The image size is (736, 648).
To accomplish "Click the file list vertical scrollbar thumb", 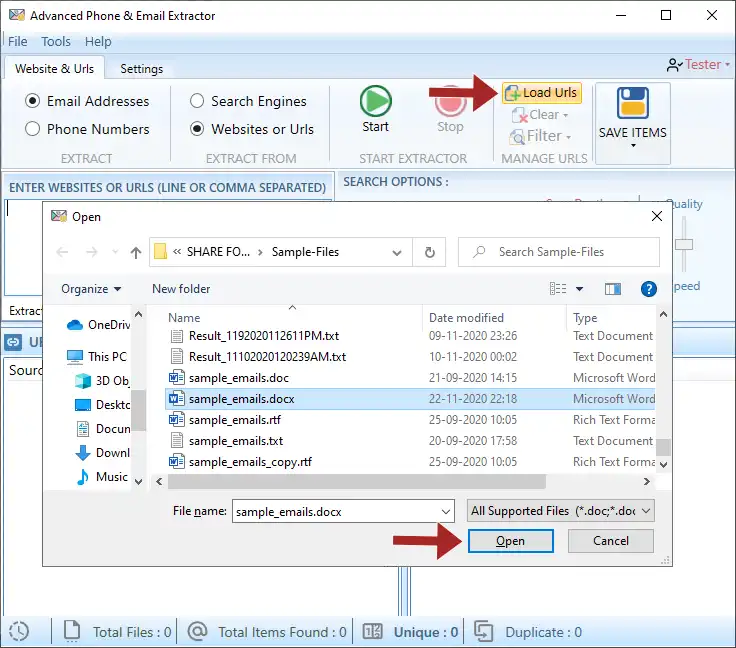I will [663, 447].
